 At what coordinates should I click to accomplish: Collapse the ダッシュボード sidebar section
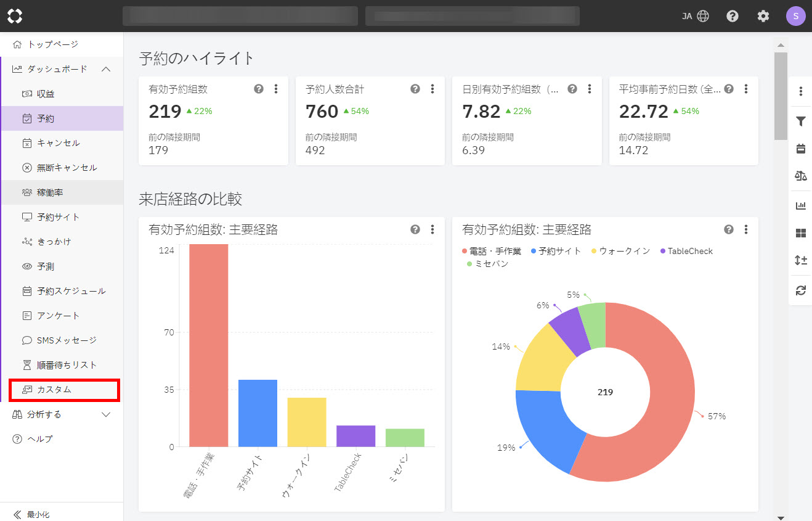pos(106,69)
